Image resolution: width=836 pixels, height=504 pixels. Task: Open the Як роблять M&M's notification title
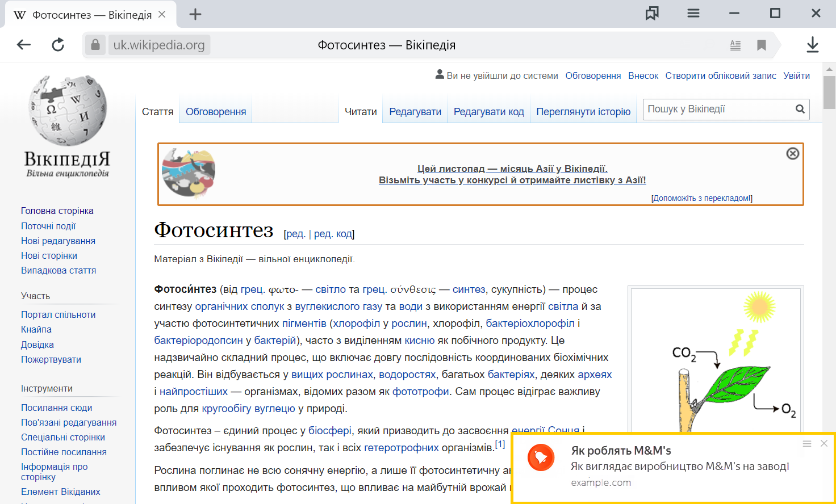[x=621, y=451]
